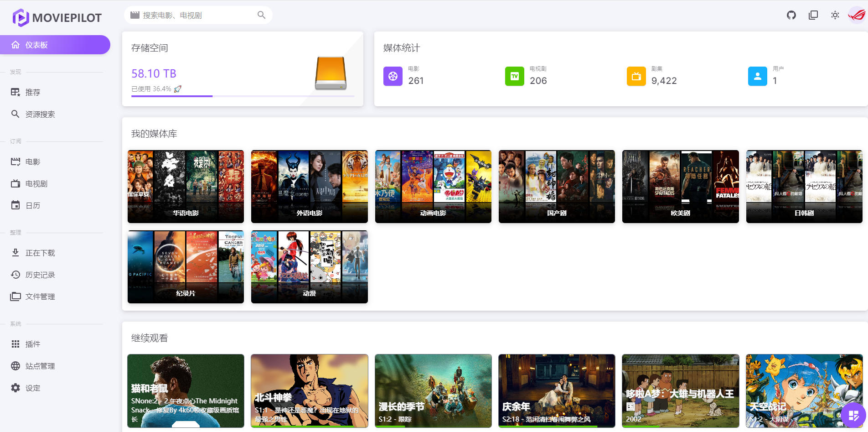Click the star panel icon beside 推荐

(x=15, y=92)
